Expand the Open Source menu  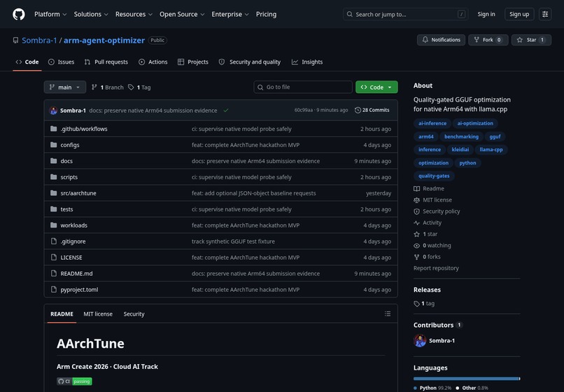point(182,15)
